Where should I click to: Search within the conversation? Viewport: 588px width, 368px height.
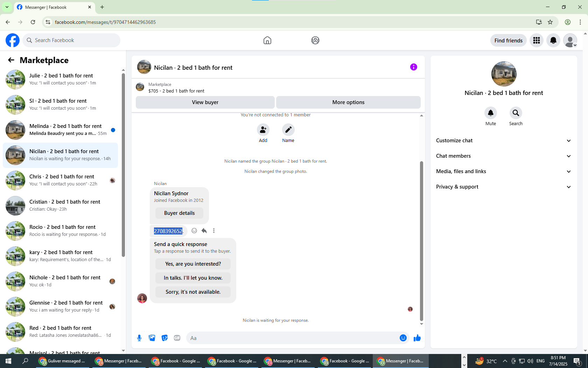[516, 113]
